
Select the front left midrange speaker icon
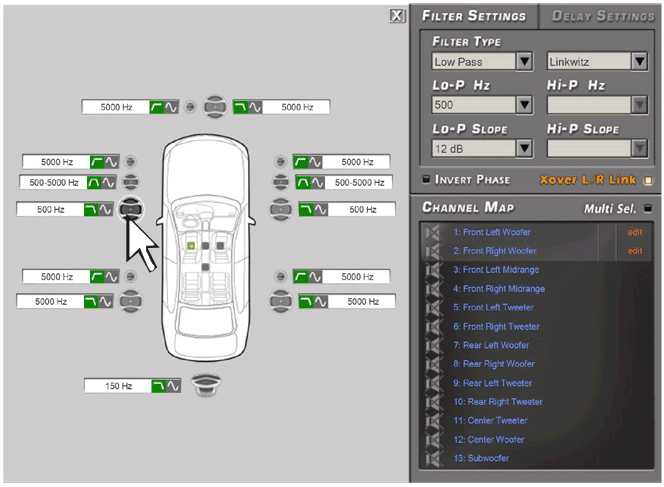(130, 182)
